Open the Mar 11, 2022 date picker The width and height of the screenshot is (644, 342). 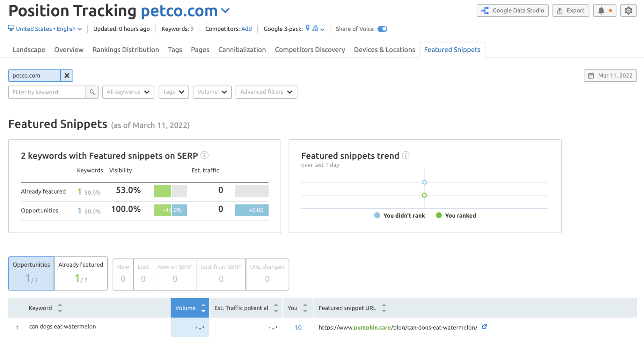click(x=610, y=76)
